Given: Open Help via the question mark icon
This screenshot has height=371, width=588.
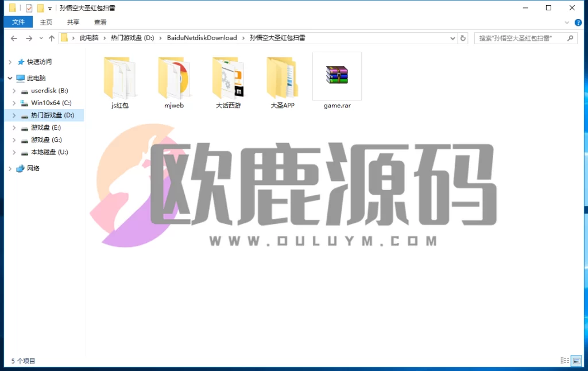Looking at the screenshot, I should [x=578, y=22].
